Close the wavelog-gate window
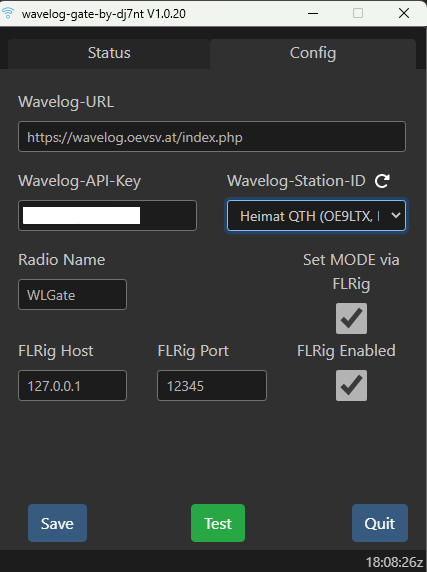427x572 pixels. (x=404, y=13)
